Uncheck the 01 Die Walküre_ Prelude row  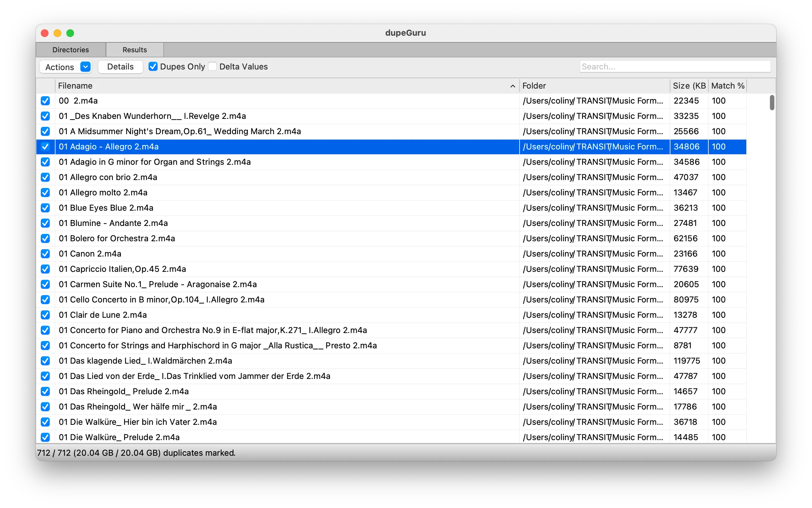click(x=45, y=437)
